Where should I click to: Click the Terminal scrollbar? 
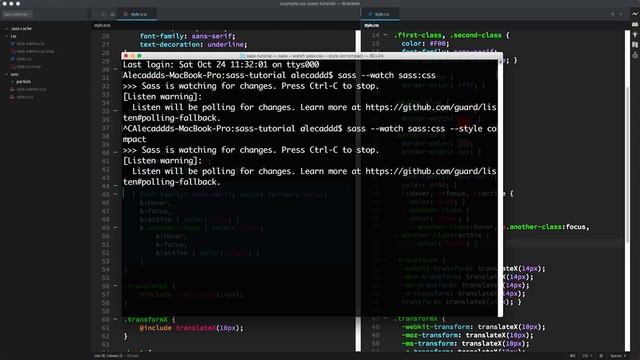click(x=500, y=188)
